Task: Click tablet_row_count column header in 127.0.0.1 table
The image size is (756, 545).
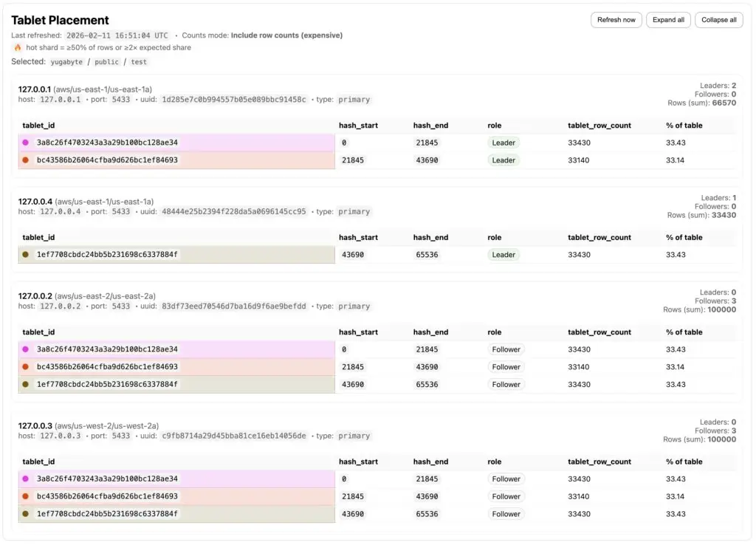Action: click(599, 126)
